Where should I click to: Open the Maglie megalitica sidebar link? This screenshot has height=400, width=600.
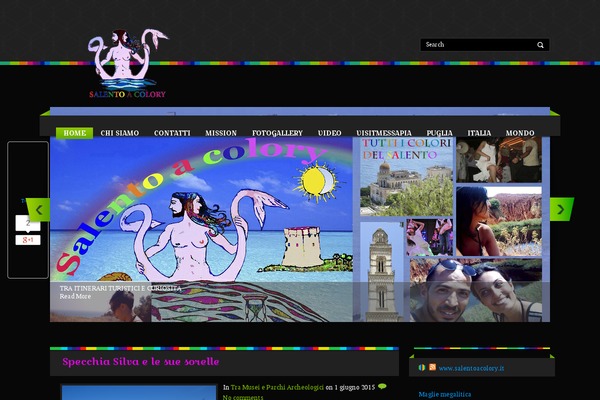445,394
